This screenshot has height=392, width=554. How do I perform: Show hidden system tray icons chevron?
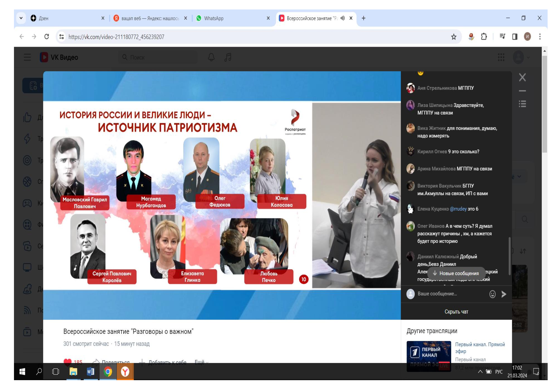pos(480,371)
